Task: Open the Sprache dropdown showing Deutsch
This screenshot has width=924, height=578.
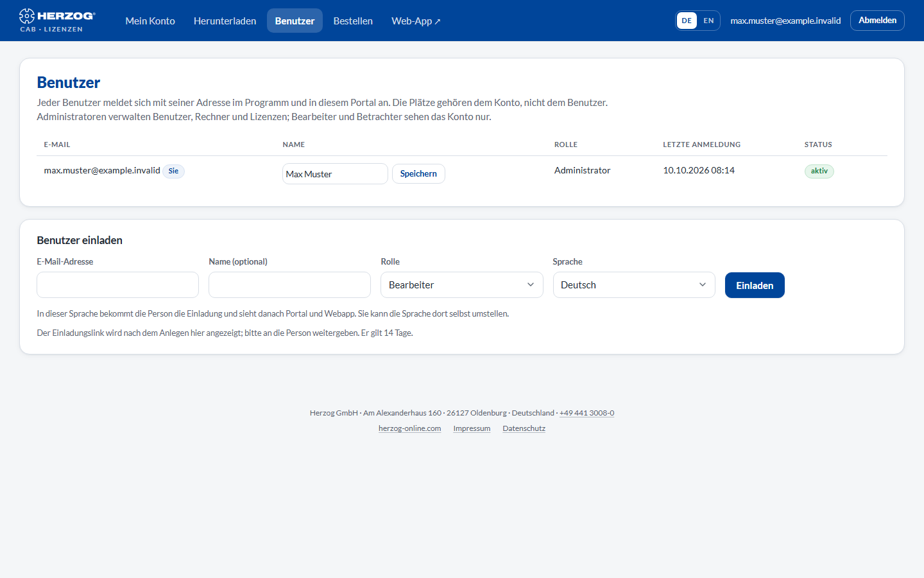Action: 634,285
